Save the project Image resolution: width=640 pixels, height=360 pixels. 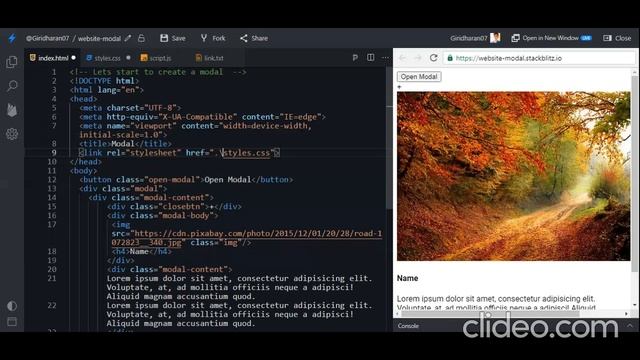click(x=173, y=38)
